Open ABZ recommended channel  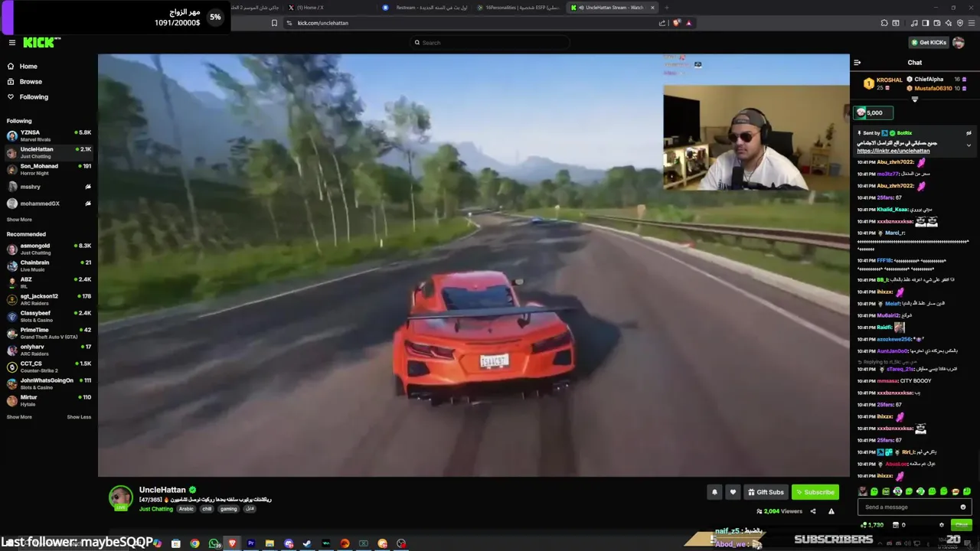(47, 282)
